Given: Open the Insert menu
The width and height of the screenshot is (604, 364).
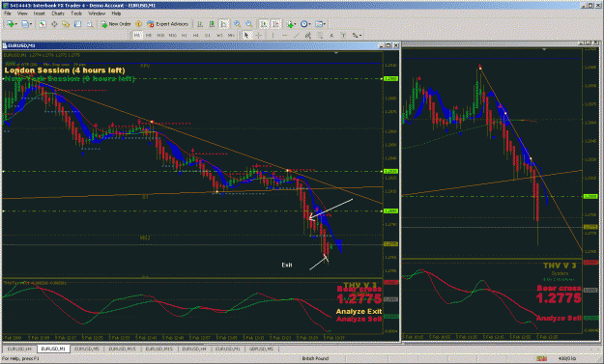Looking at the screenshot, I should 40,14.
